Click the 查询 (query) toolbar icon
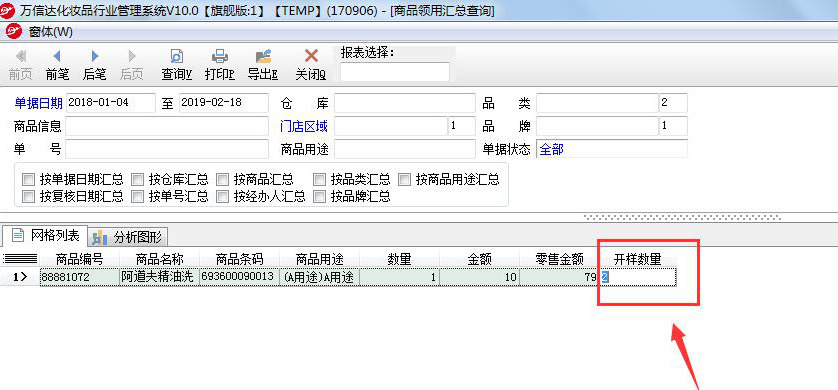The image size is (838, 390). (176, 56)
